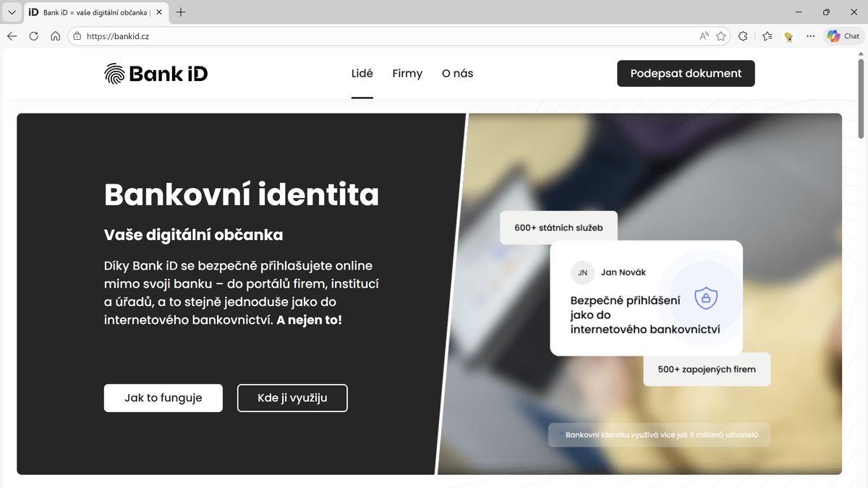The image size is (868, 488).
Task: Open the browser settings three-dot menu
Action: tap(811, 36)
